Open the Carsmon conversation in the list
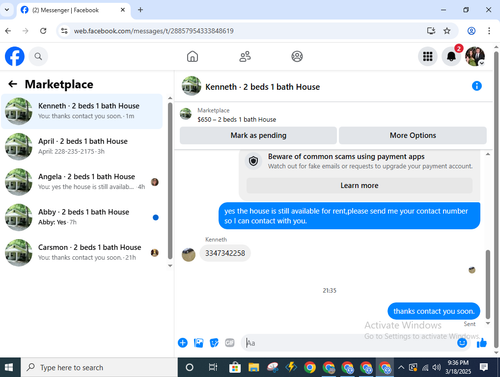 click(x=82, y=253)
